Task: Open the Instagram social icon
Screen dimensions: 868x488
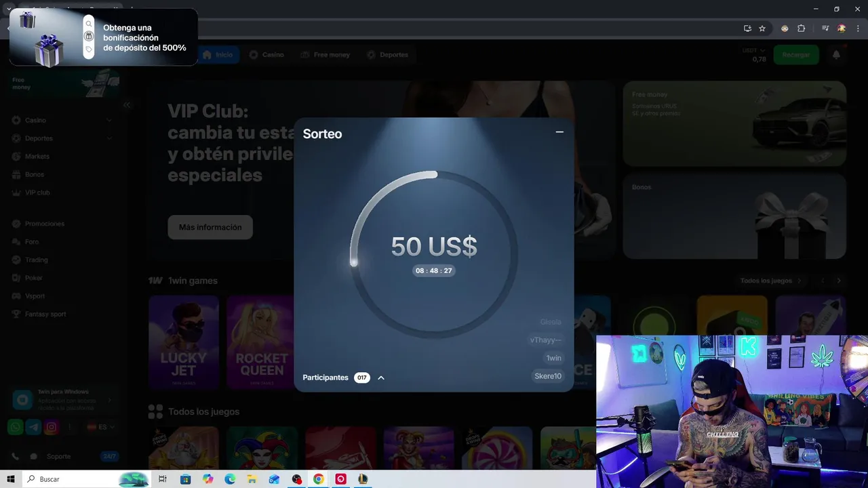Action: tap(52, 427)
